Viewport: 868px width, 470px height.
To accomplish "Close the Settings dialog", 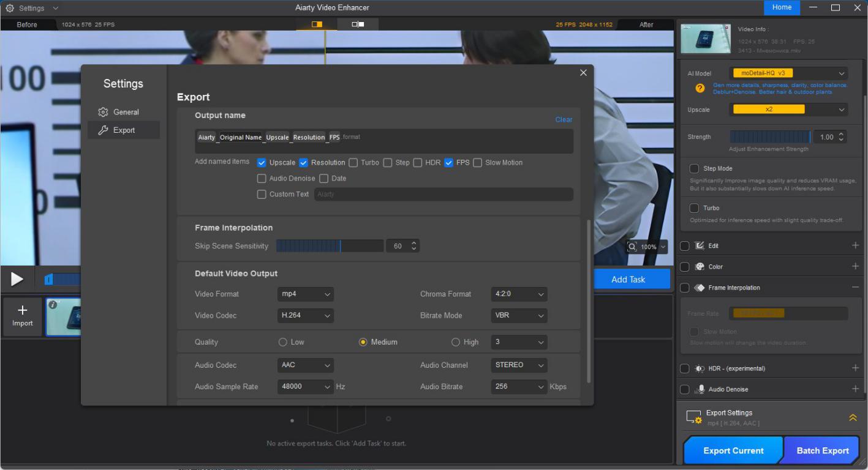I will coord(583,73).
